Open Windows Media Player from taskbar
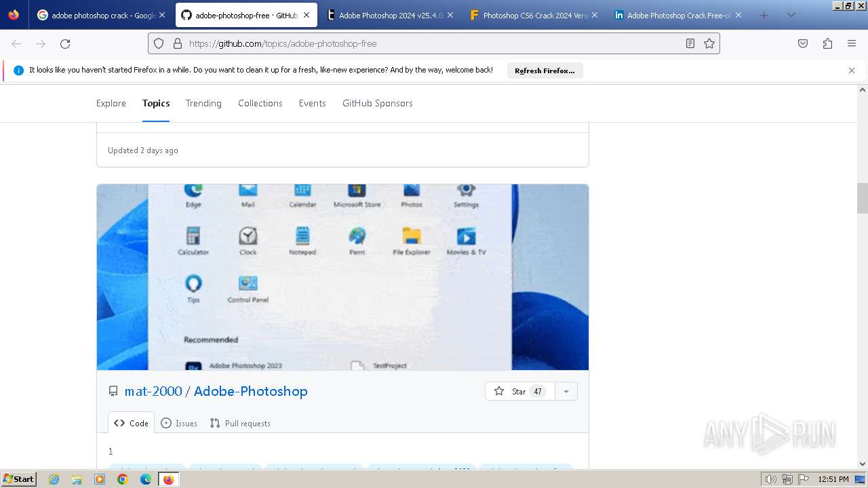 click(100, 479)
